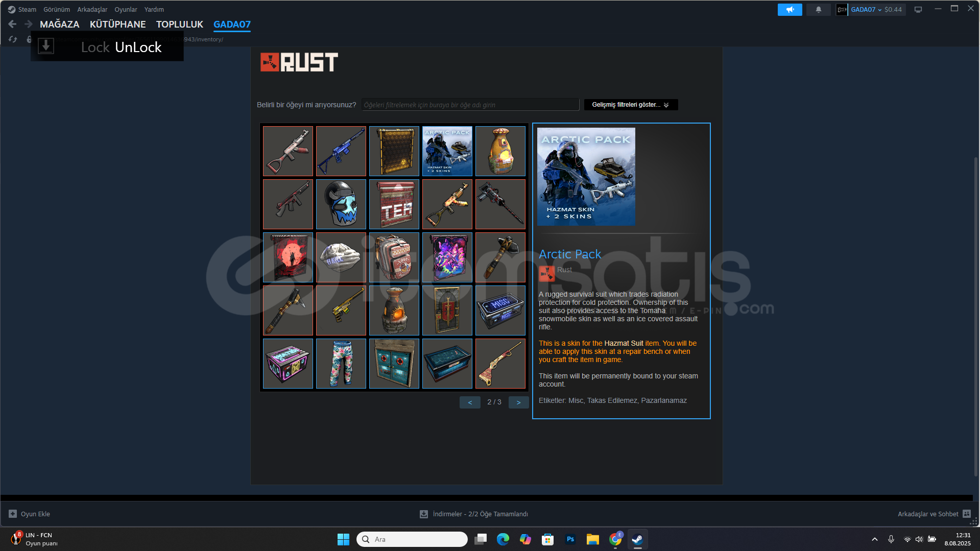
Task: Reload the page with the refresh icon
Action: (13, 39)
